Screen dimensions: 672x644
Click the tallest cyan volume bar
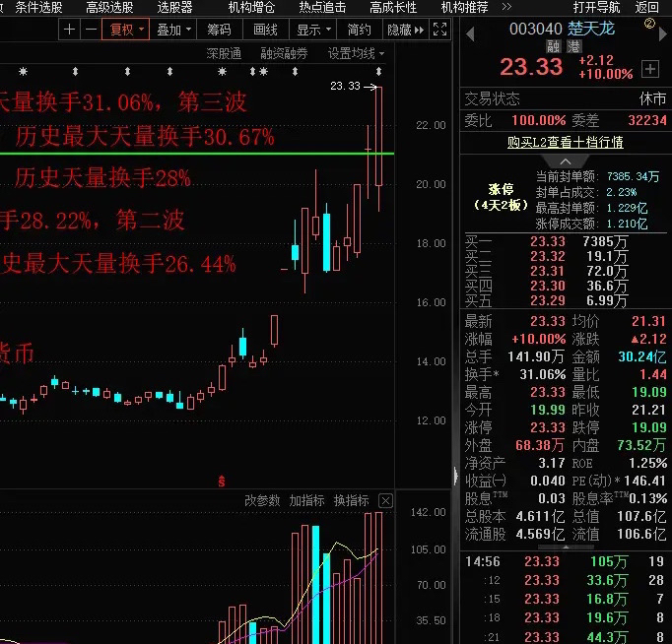point(316,585)
